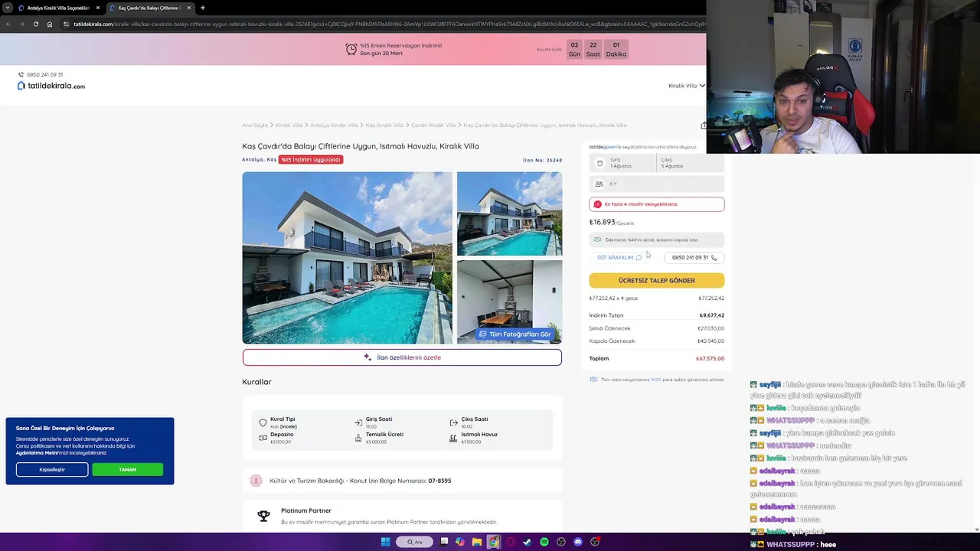980x551 pixels.
Task: Go forward in browser history
Action: 22,24
